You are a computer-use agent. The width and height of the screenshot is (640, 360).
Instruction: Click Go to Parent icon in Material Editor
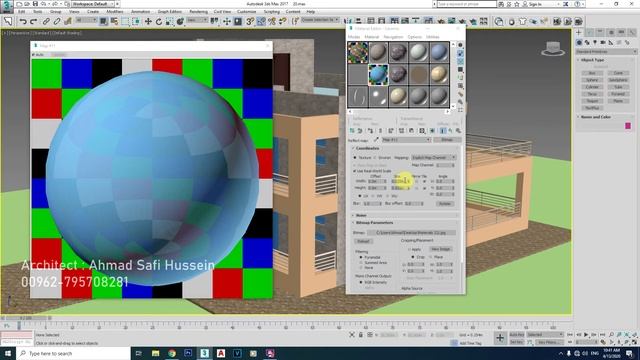click(x=450, y=131)
